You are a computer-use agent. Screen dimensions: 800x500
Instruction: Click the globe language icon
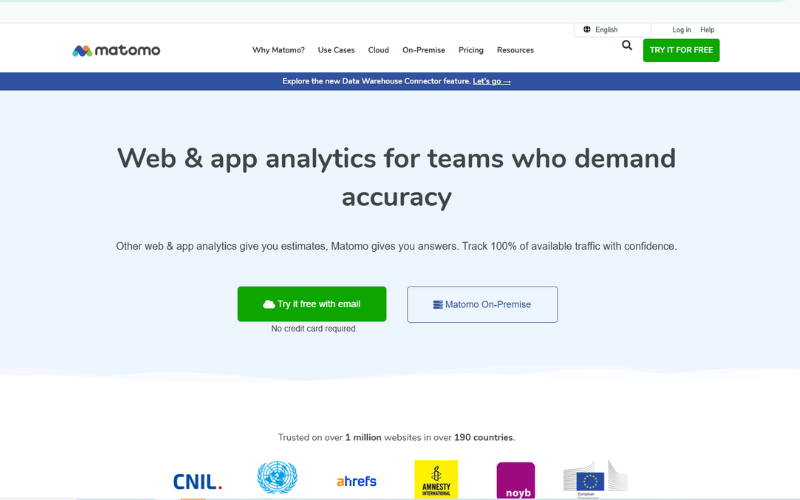587,30
